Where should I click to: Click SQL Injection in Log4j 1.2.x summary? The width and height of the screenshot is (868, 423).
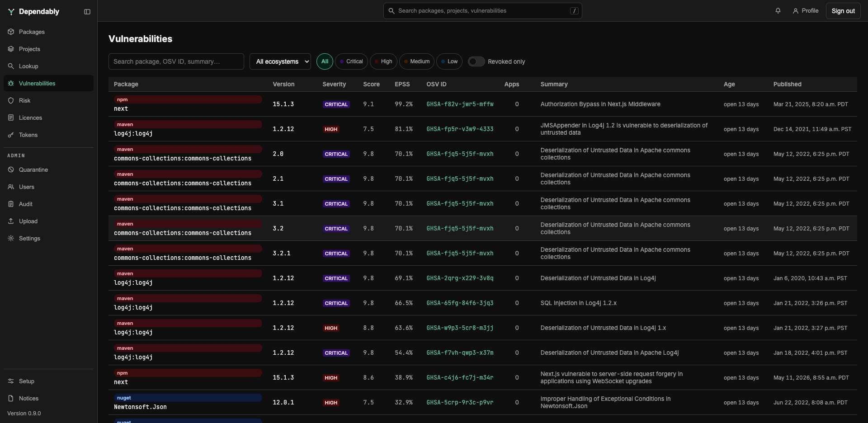(x=578, y=303)
